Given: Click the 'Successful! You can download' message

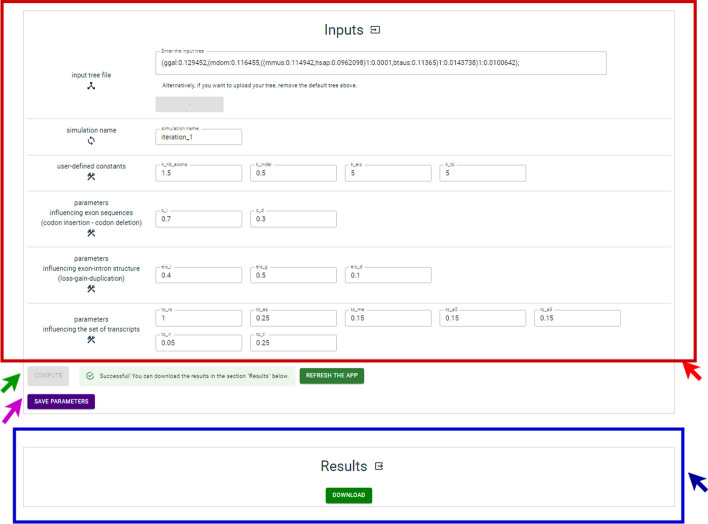Looking at the screenshot, I should point(194,376).
